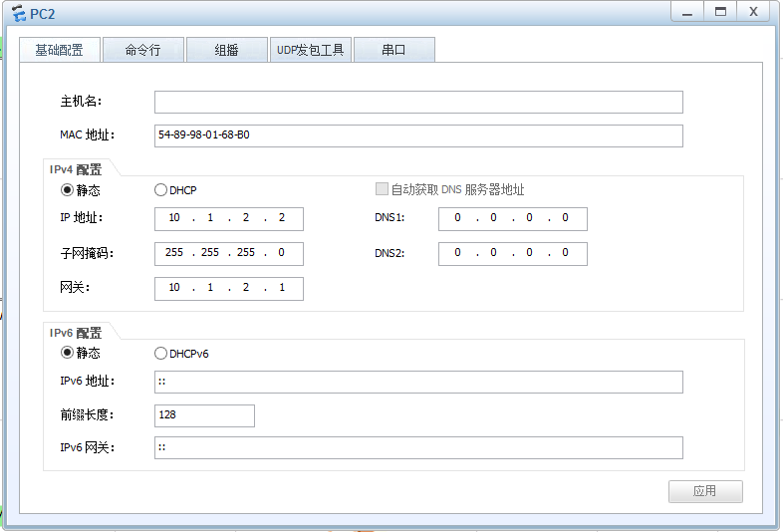Click the 主机名 label text
The height and width of the screenshot is (532, 783).
(81, 102)
